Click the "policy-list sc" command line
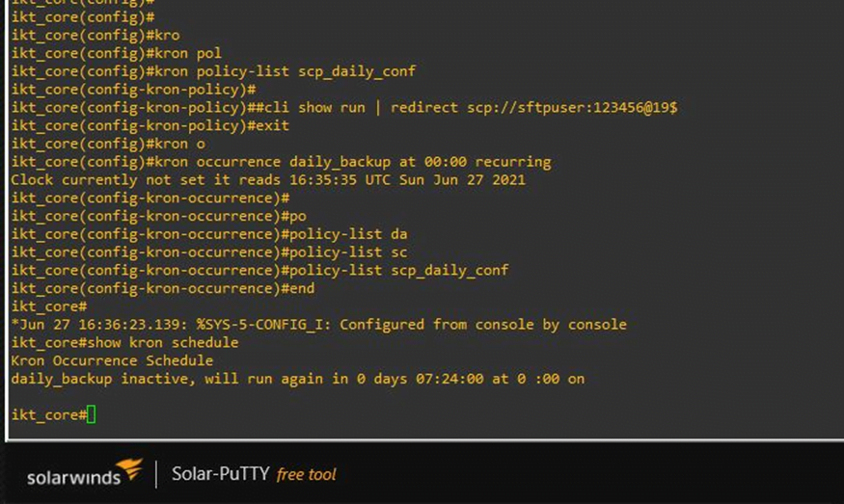The height and width of the screenshot is (504, 844). [208, 252]
